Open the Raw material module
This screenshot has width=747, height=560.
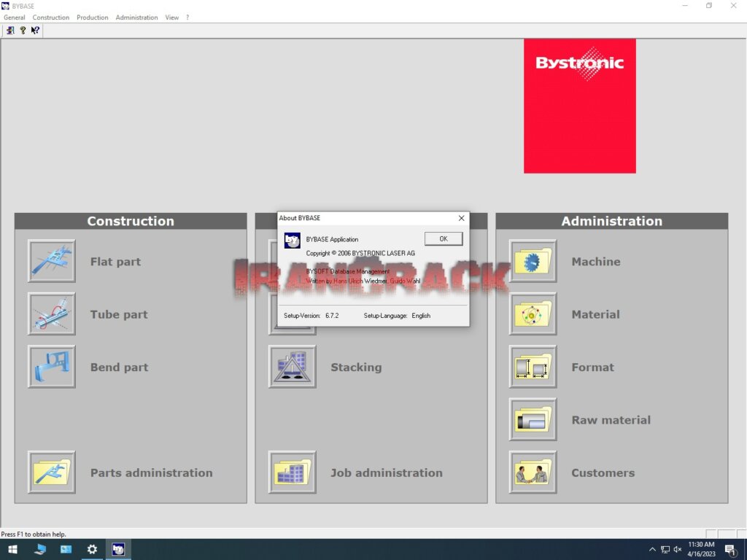click(x=533, y=420)
